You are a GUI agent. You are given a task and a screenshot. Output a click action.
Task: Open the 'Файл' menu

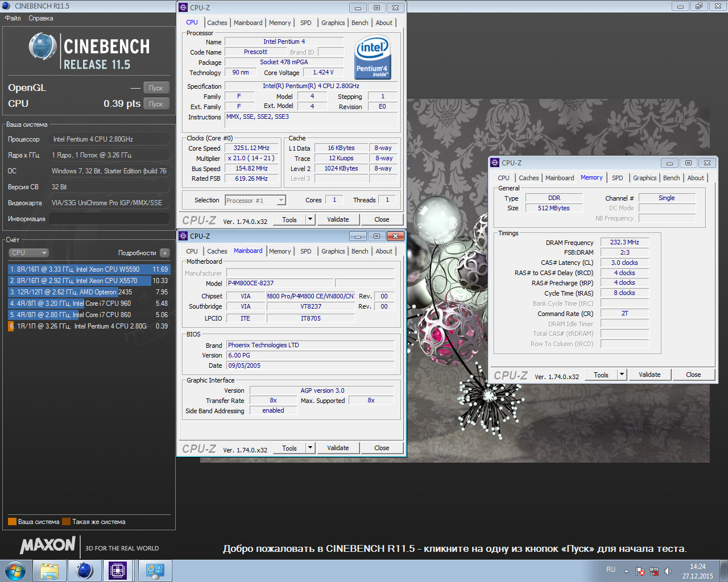tap(13, 18)
